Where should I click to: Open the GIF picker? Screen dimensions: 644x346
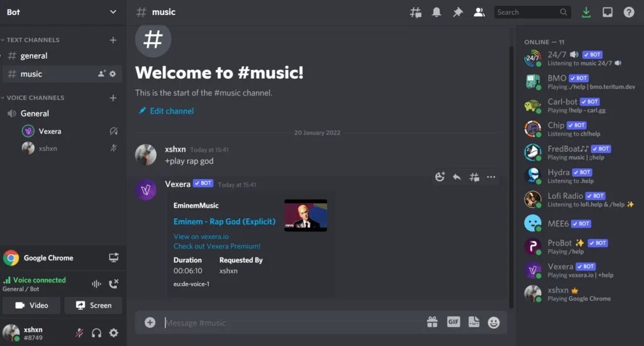pos(453,322)
